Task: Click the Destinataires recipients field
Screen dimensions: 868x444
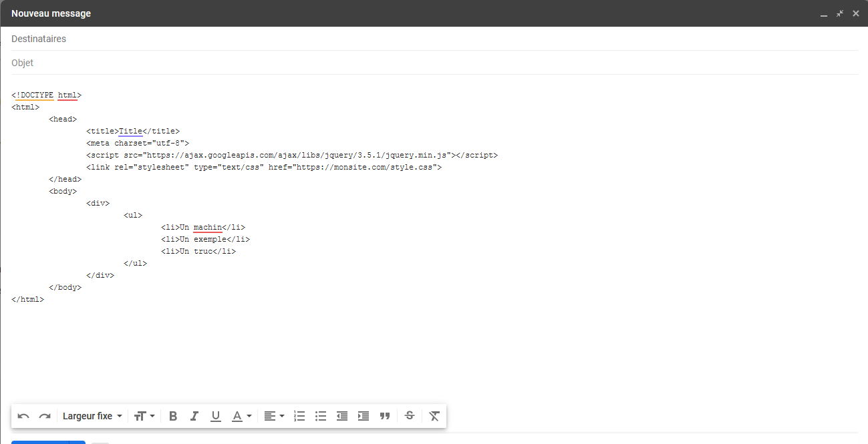Action: (x=434, y=39)
